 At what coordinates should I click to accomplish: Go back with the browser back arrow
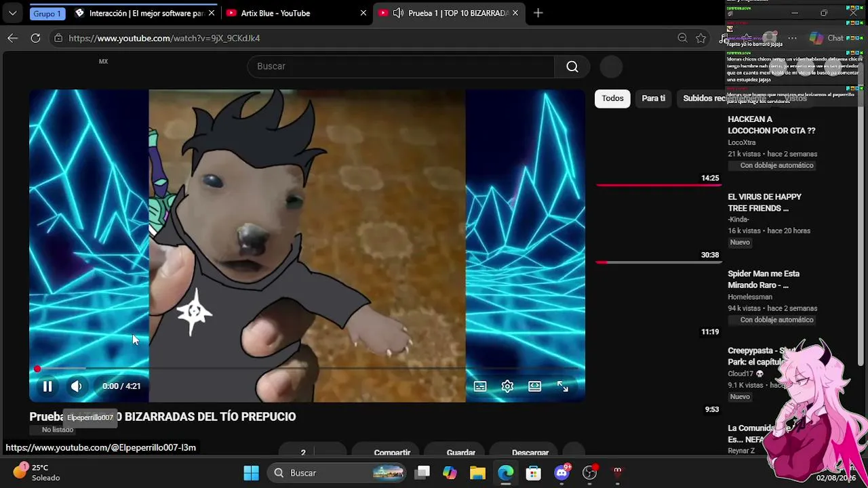[13, 38]
